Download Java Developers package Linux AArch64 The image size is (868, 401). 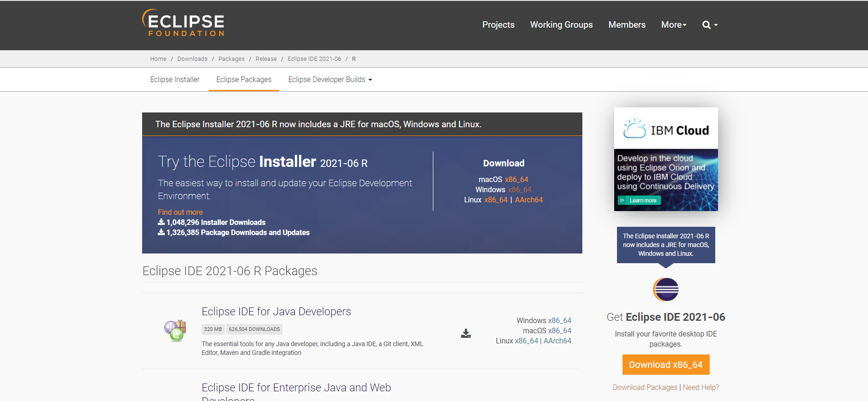point(557,341)
